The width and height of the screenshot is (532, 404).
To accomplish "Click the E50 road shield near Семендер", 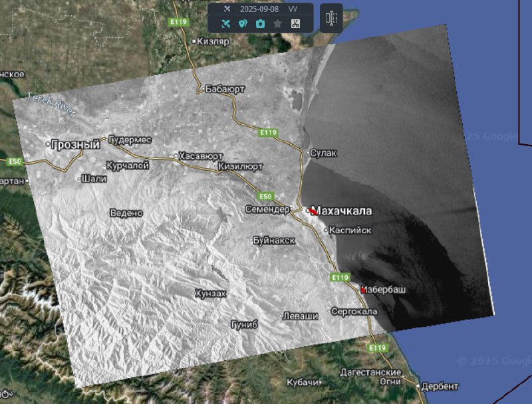I will coord(265,196).
